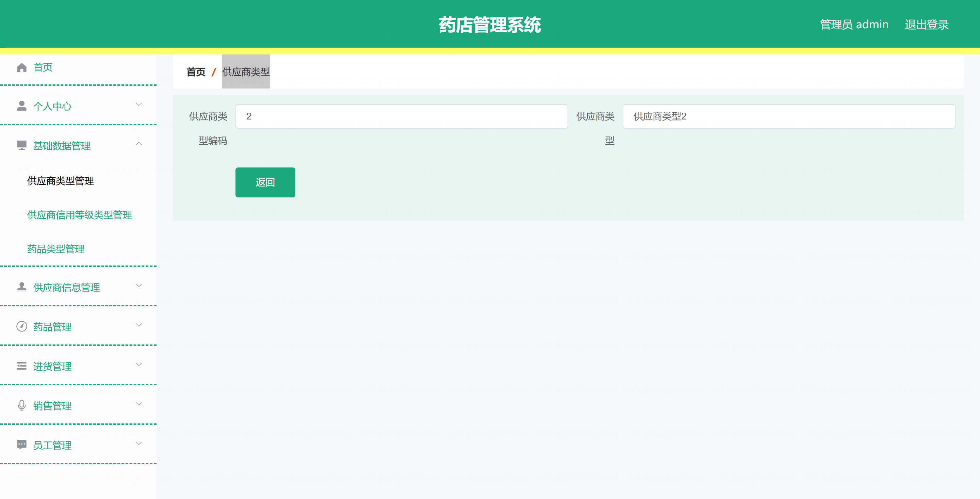Click the home icon beside 首页

pos(22,67)
